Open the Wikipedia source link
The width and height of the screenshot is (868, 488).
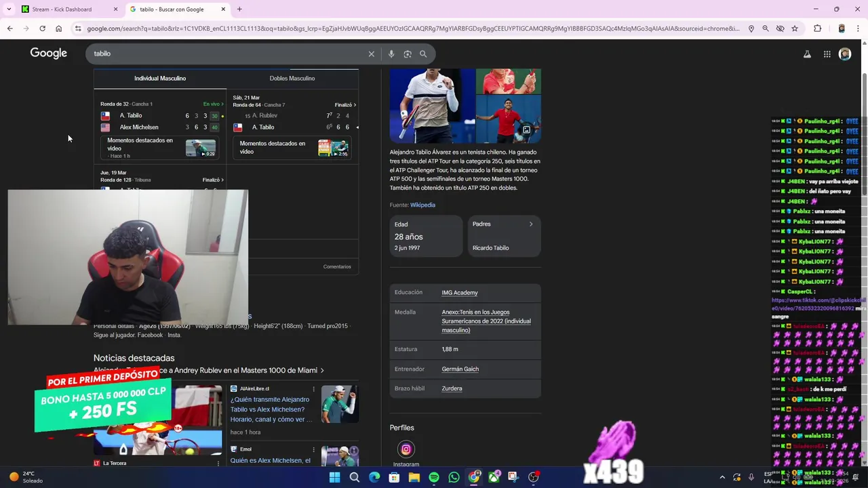tap(422, 205)
